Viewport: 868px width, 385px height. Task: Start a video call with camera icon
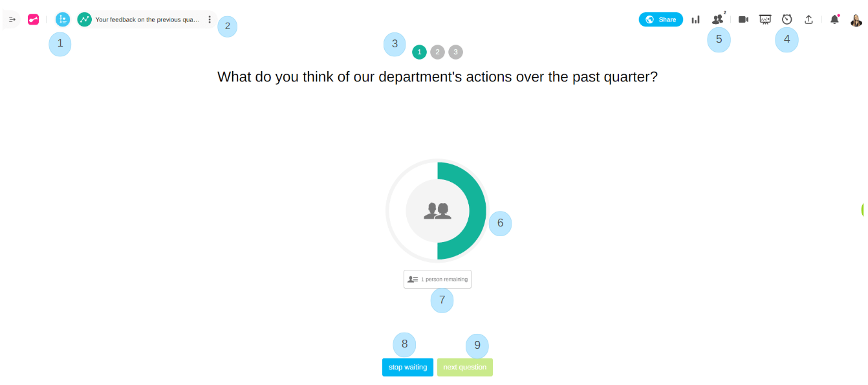pyautogui.click(x=743, y=19)
